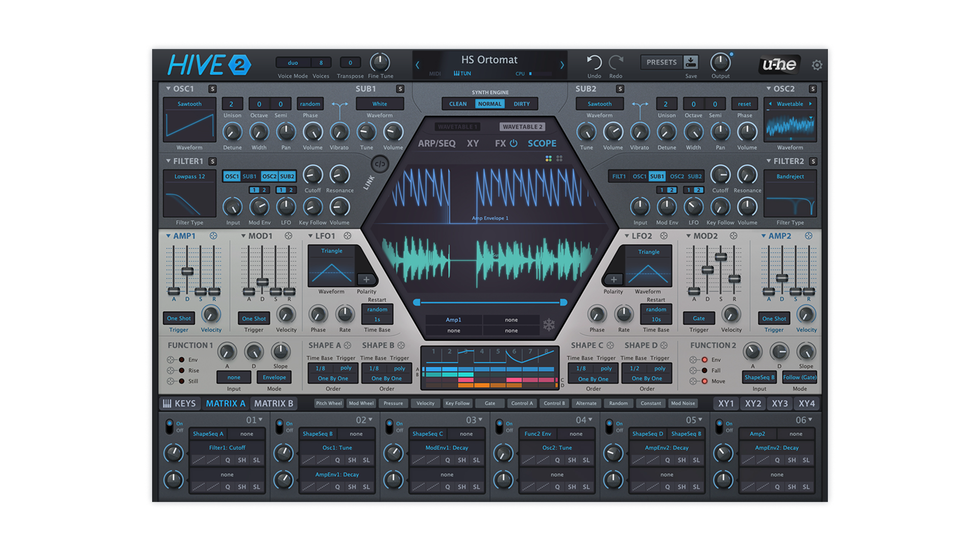Image resolution: width=980 pixels, height=551 pixels.
Task: Click the Mod Wheel source button
Action: click(x=361, y=404)
